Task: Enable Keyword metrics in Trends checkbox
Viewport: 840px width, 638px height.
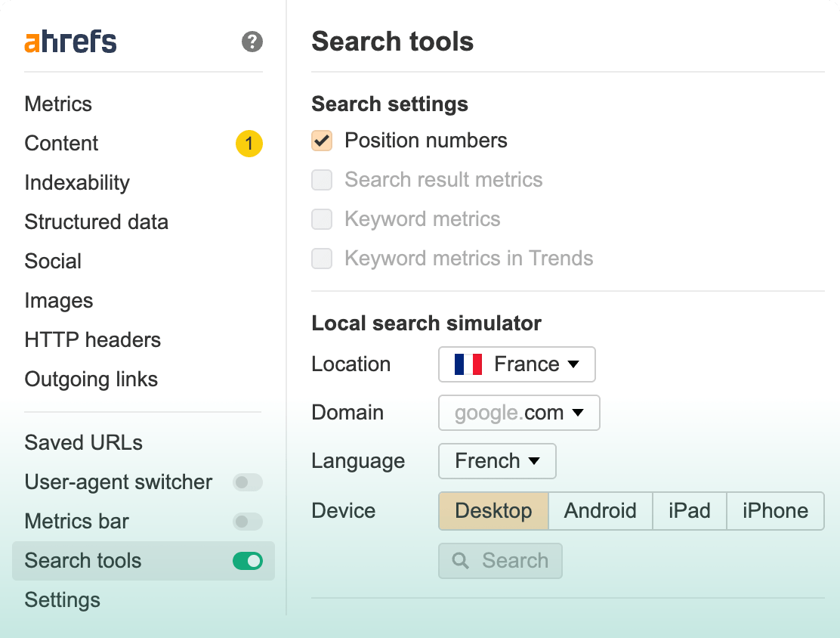Action: click(323, 259)
